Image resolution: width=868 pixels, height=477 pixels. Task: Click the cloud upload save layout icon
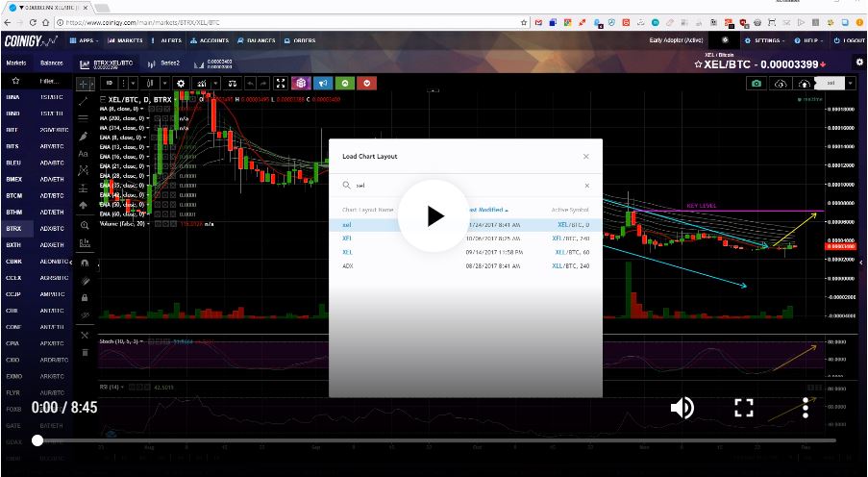point(805,83)
